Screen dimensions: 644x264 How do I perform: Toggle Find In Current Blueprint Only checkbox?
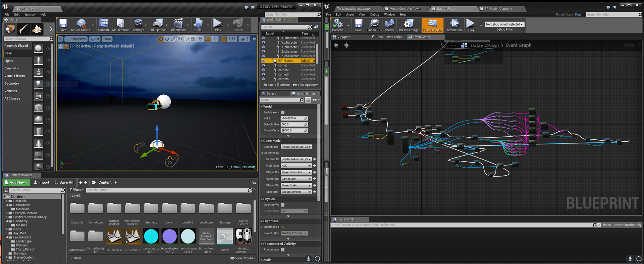click(x=599, y=225)
